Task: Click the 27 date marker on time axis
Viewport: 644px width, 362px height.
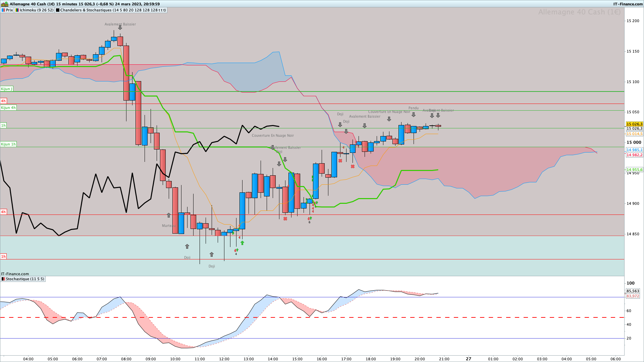Action: pyautogui.click(x=469, y=359)
